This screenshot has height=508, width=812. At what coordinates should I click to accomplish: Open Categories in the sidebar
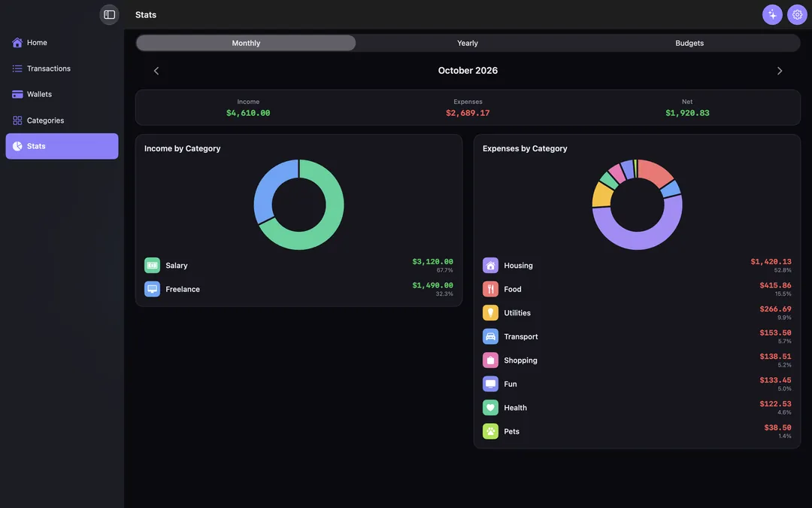(x=62, y=120)
